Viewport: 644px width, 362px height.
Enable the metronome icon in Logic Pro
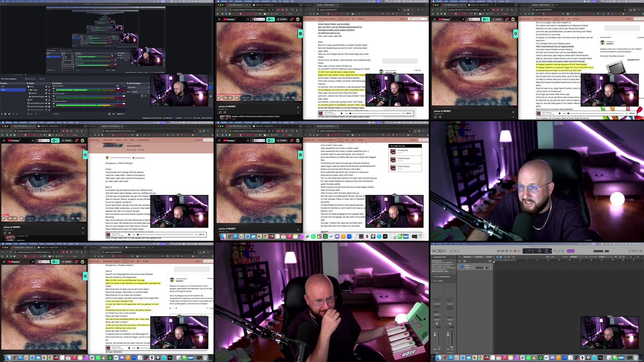click(x=573, y=251)
